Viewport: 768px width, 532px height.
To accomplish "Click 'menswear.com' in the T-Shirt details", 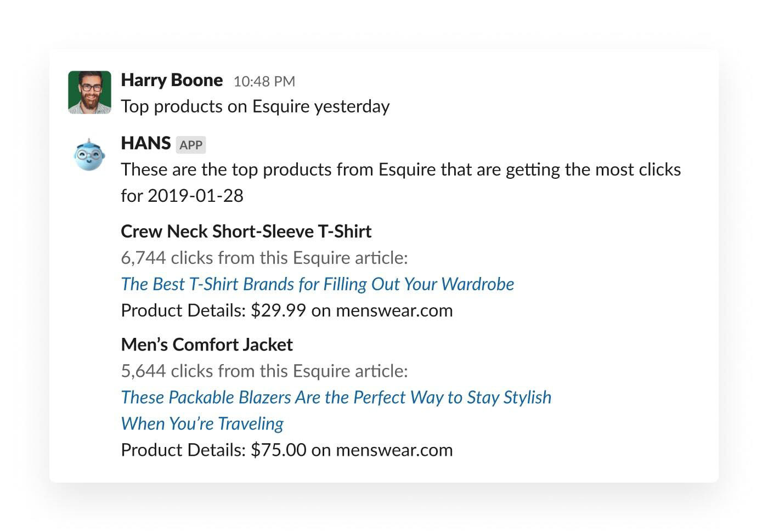I will pos(394,310).
